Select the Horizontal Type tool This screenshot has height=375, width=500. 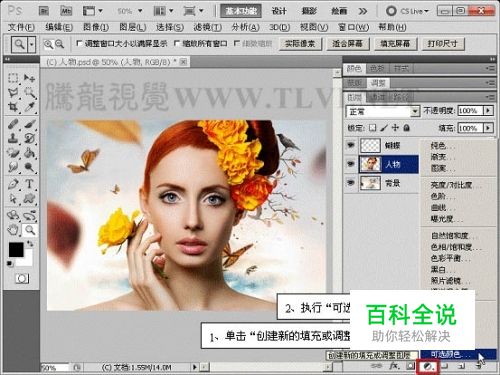click(x=29, y=184)
